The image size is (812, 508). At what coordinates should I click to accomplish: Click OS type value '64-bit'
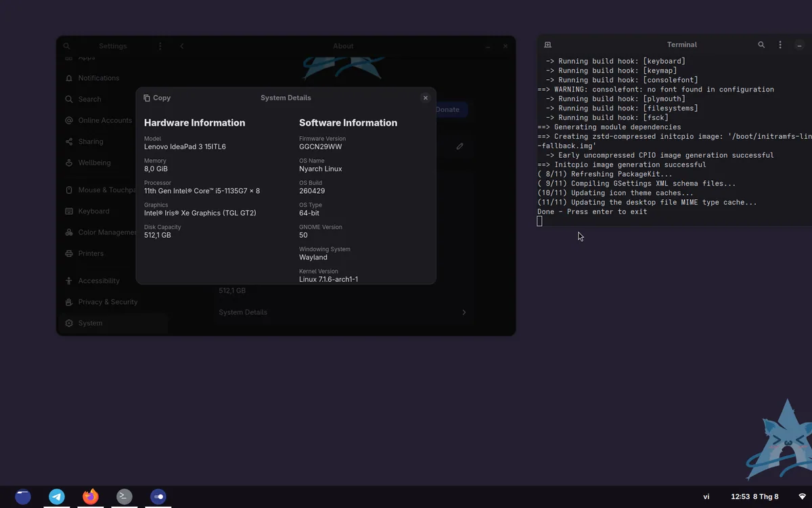tap(311, 213)
